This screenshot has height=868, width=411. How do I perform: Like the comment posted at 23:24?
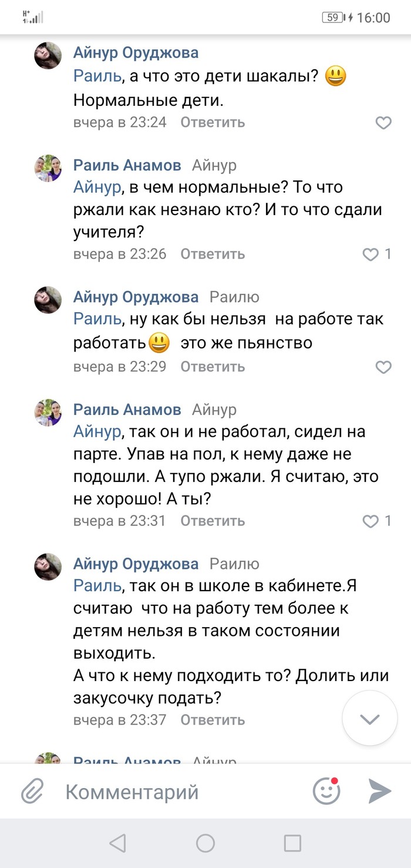[x=383, y=123]
